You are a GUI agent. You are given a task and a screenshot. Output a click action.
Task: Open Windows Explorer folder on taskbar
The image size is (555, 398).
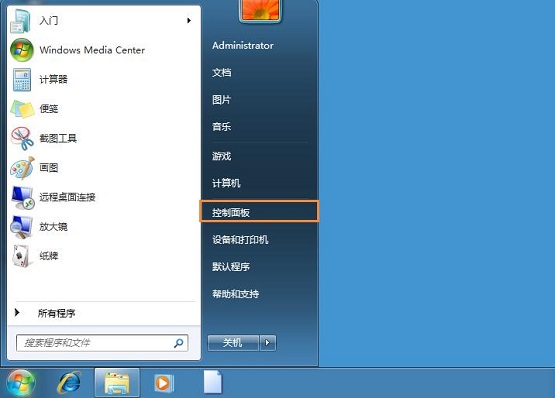click(x=117, y=383)
